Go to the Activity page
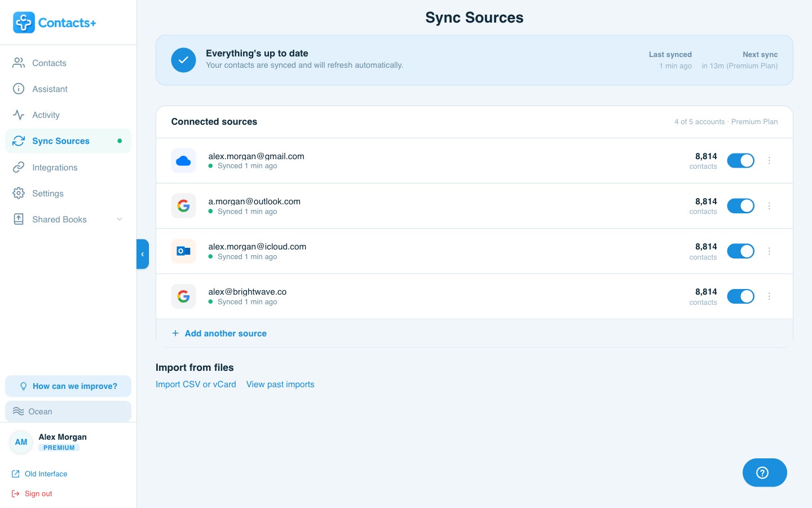The width and height of the screenshot is (812, 508). coord(68,115)
